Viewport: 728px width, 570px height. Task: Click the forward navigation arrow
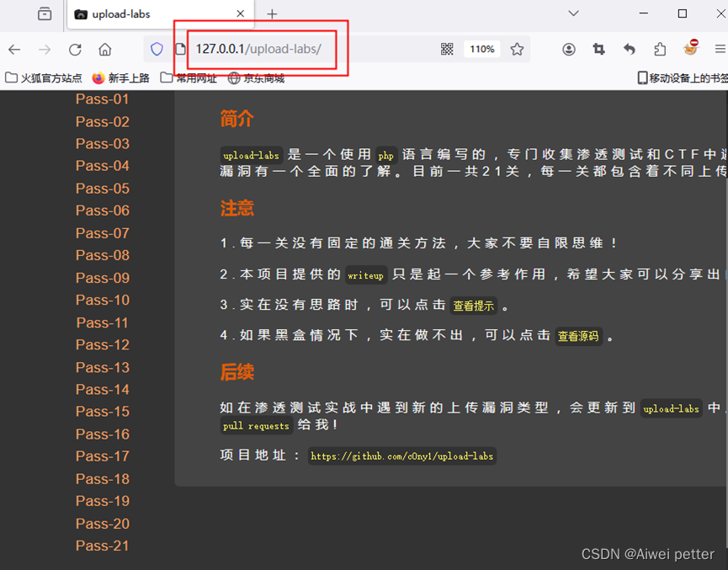tap(45, 49)
